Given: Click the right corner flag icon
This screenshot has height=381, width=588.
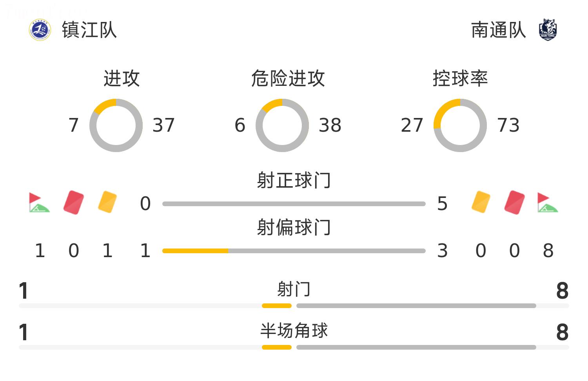Looking at the screenshot, I should point(548,202).
